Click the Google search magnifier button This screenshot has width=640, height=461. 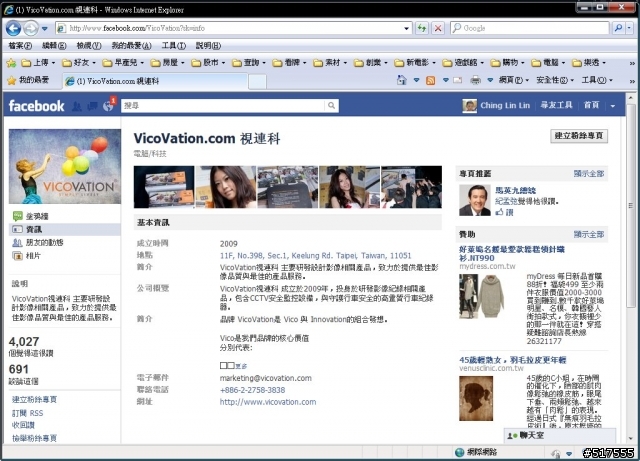coord(618,28)
